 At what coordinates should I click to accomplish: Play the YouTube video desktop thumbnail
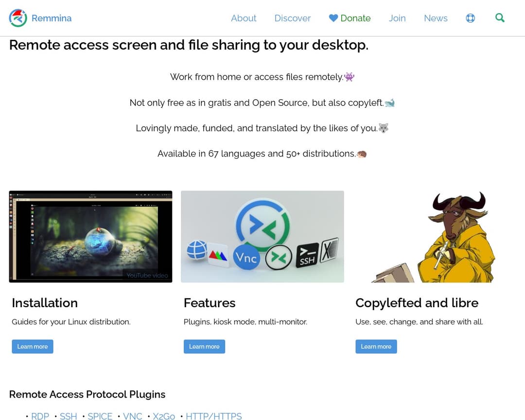[90, 236]
